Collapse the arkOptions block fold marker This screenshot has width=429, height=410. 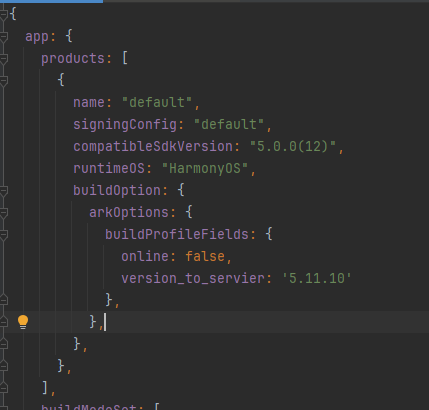coord(4,212)
